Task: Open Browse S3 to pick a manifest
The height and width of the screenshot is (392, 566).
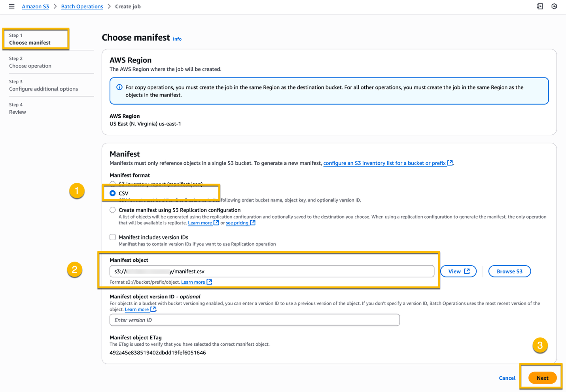Action: 509,271
